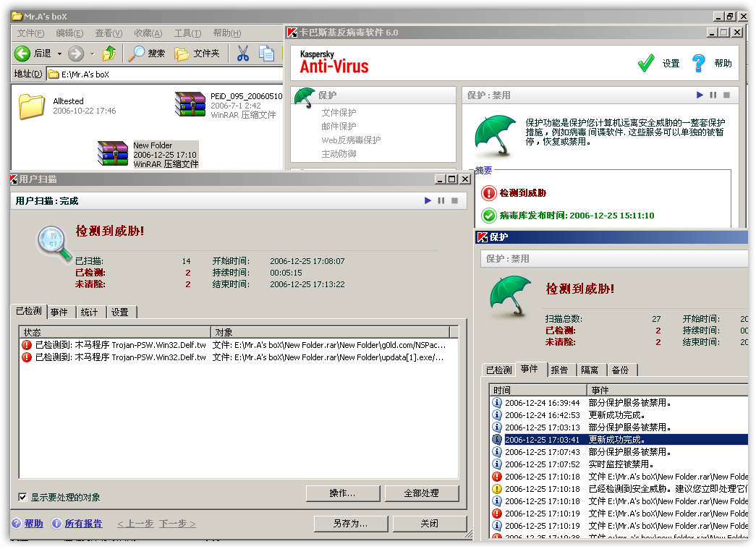The height and width of the screenshot is (549, 756).
Task: Sort by the 对象 column header
Action: coord(331,332)
